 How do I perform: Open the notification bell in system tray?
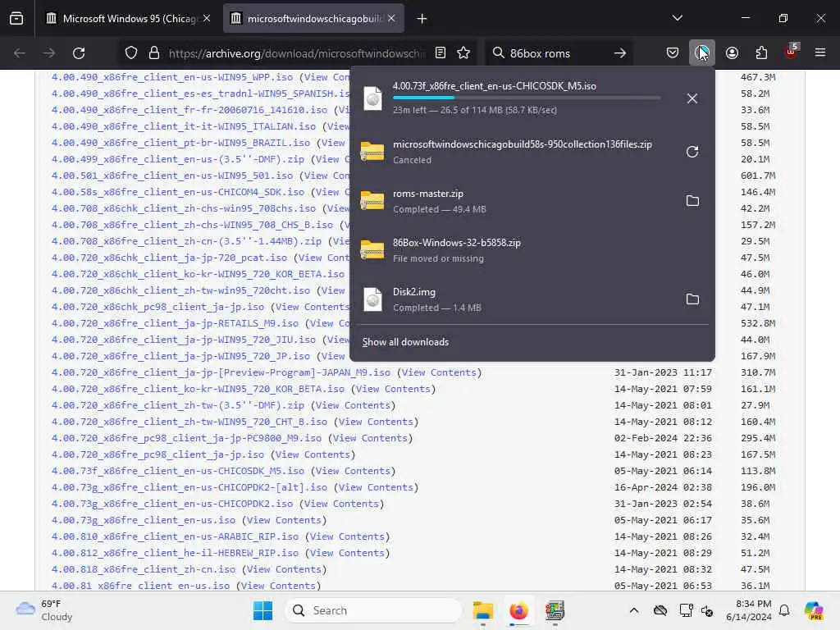pyautogui.click(x=784, y=610)
